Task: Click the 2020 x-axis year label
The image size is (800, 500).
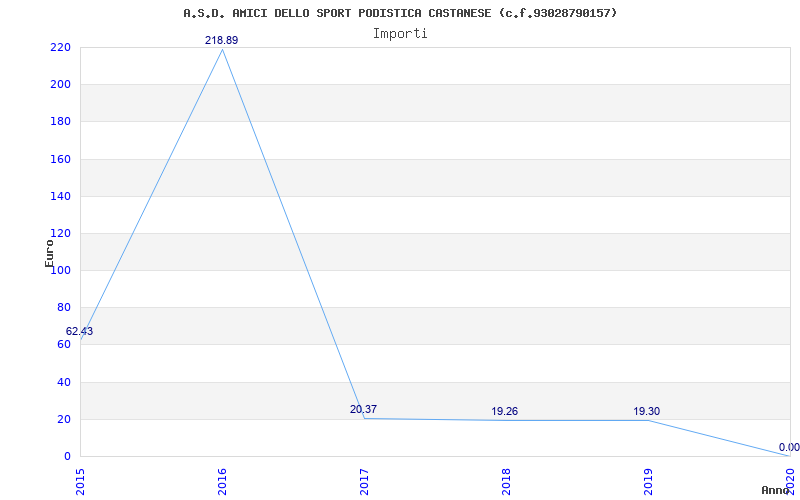Action: pos(790,480)
